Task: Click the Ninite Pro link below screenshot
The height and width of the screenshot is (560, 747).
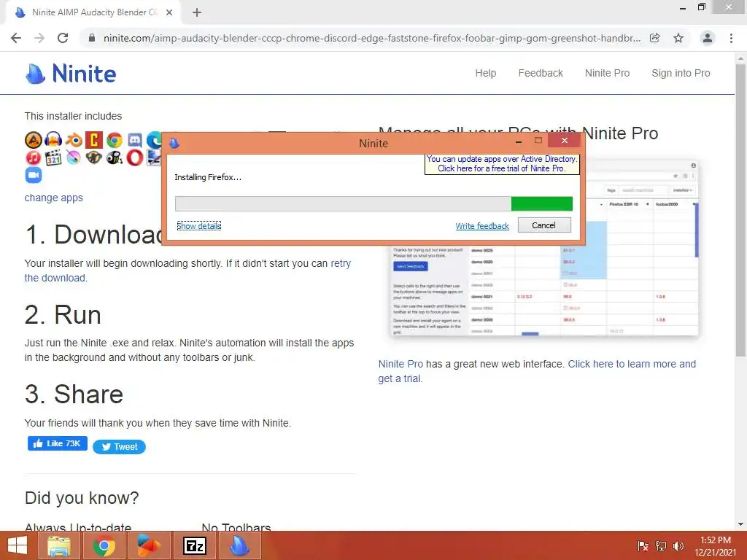Action: pyautogui.click(x=400, y=365)
